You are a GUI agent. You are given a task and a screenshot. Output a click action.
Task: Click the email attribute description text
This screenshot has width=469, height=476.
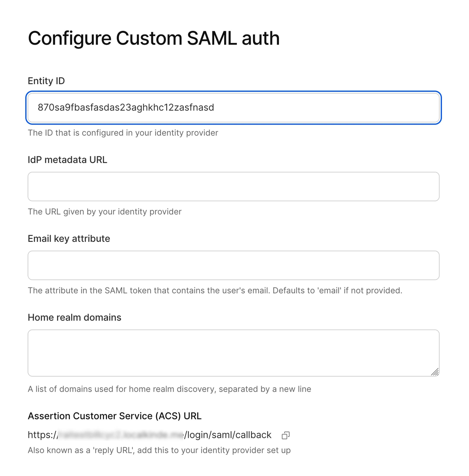(x=214, y=291)
